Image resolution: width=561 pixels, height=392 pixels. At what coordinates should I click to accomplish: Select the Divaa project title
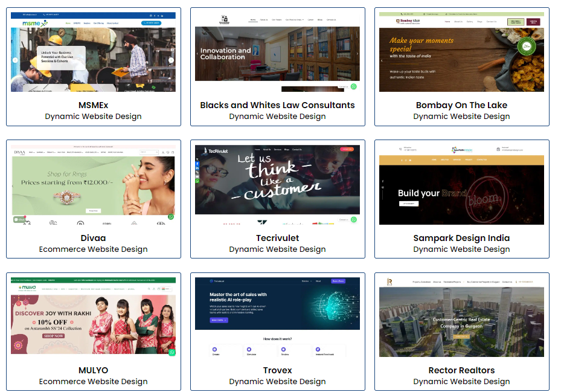point(93,238)
